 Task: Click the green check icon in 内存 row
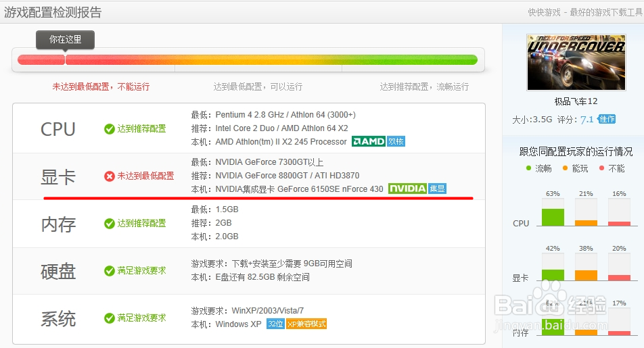110,224
